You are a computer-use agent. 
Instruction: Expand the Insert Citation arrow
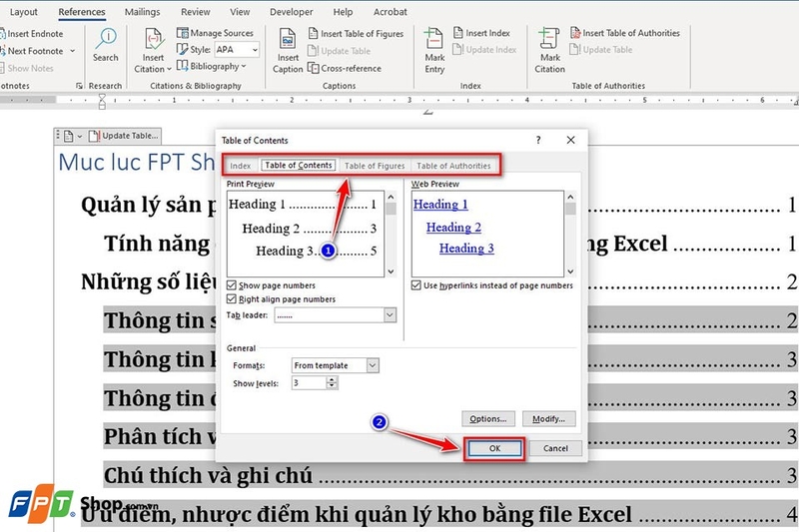(x=169, y=69)
